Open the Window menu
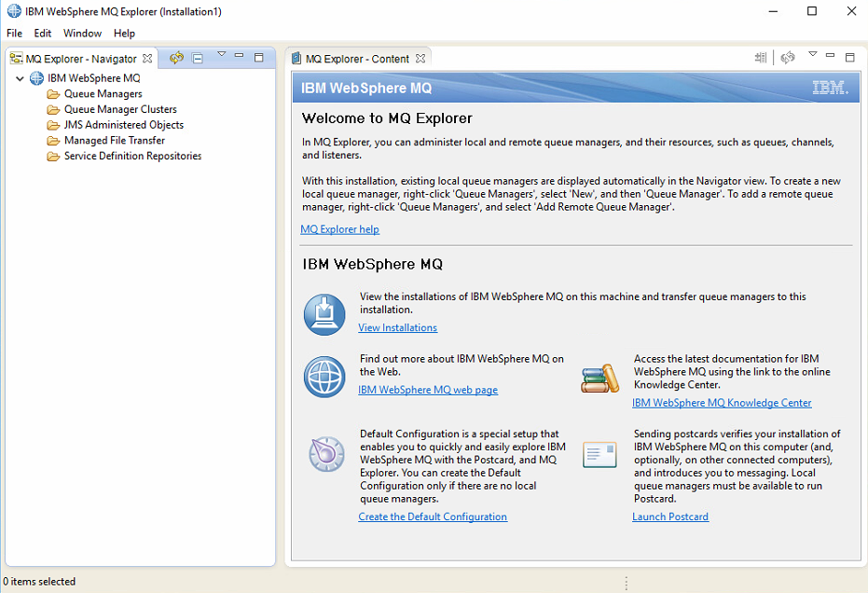This screenshot has width=868, height=593. click(82, 33)
